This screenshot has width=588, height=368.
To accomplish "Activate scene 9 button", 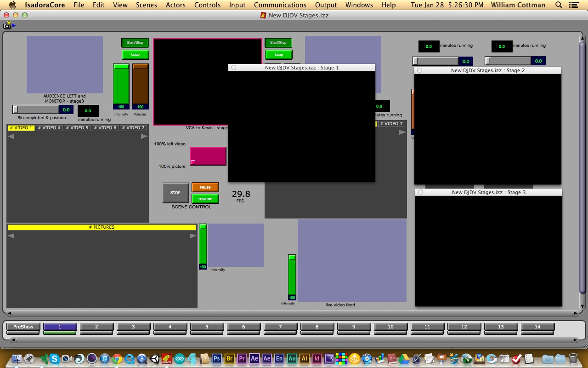I will point(354,327).
